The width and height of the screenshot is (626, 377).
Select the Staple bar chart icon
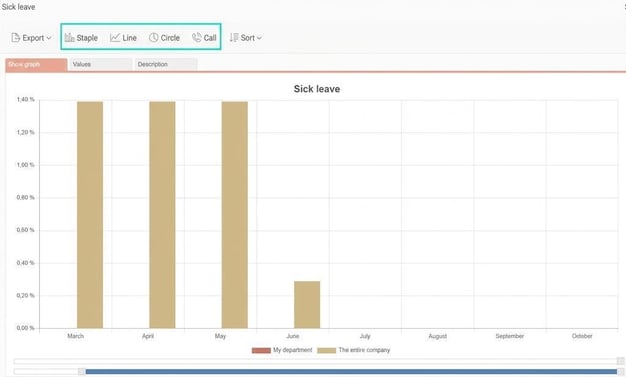point(69,38)
